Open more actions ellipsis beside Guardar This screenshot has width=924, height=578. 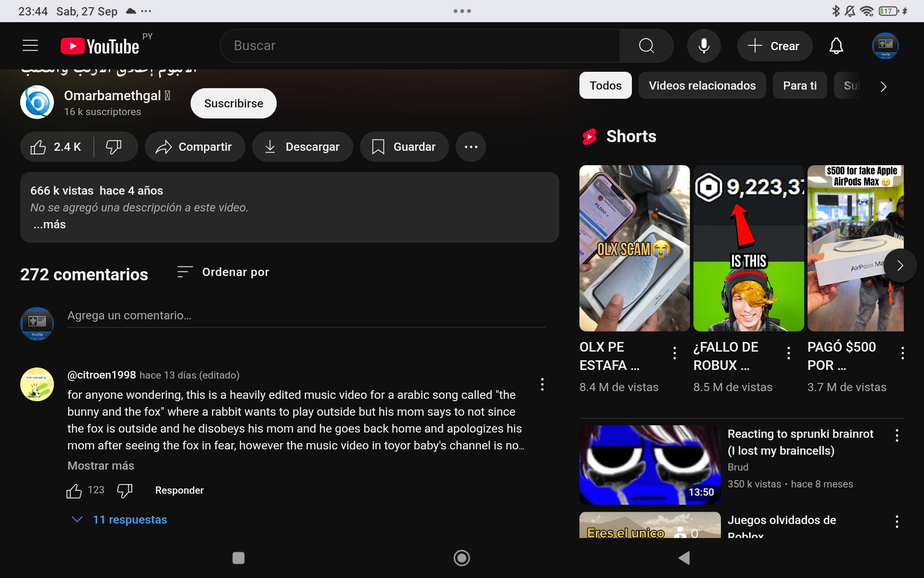pos(471,147)
